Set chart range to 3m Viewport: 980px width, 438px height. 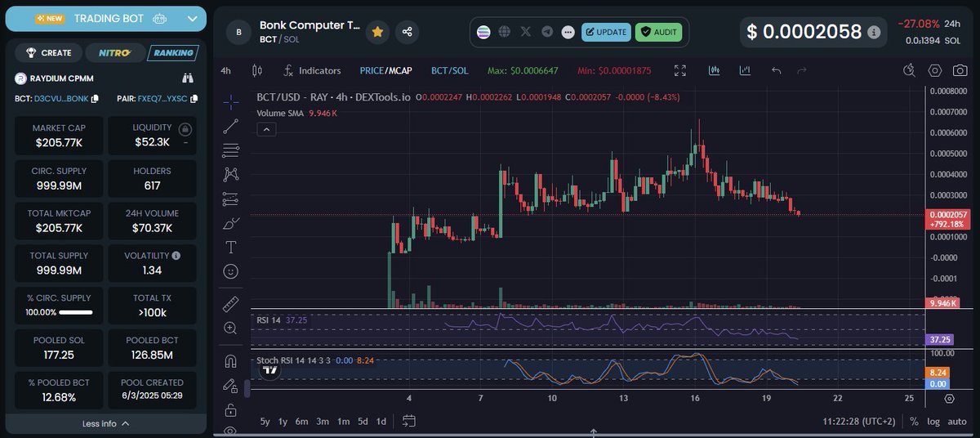(x=323, y=421)
